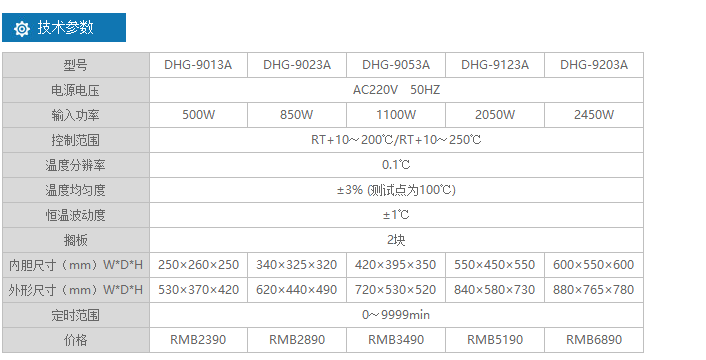Click the ±3% uniformity value
The image size is (706, 360).
350,190
